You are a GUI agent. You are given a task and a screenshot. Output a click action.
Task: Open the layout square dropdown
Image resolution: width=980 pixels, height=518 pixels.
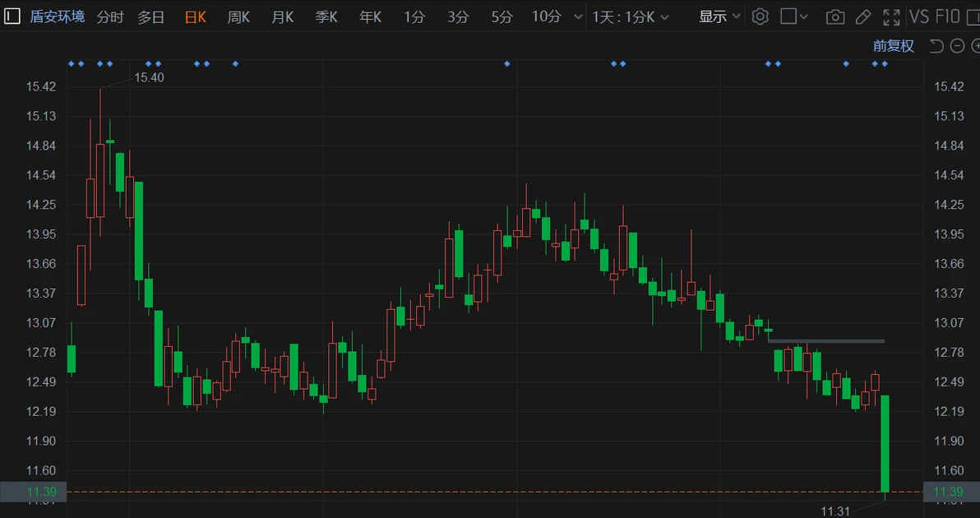[794, 16]
